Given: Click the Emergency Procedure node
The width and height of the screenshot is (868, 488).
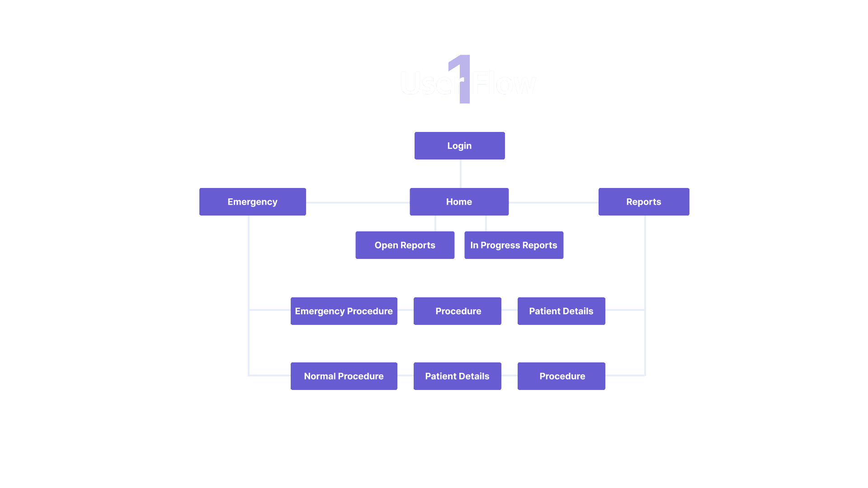Looking at the screenshot, I should coord(344,311).
